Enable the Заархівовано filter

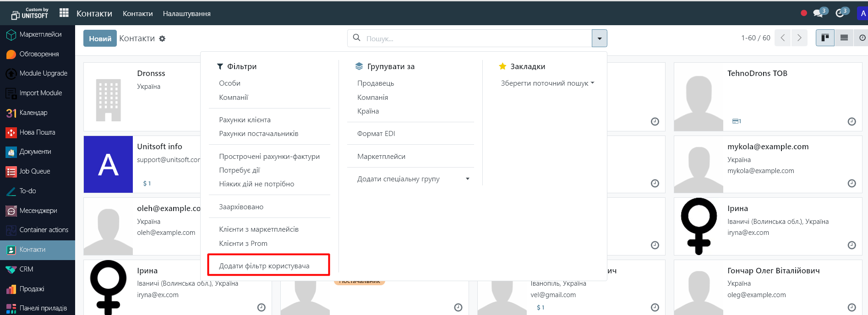click(x=241, y=207)
